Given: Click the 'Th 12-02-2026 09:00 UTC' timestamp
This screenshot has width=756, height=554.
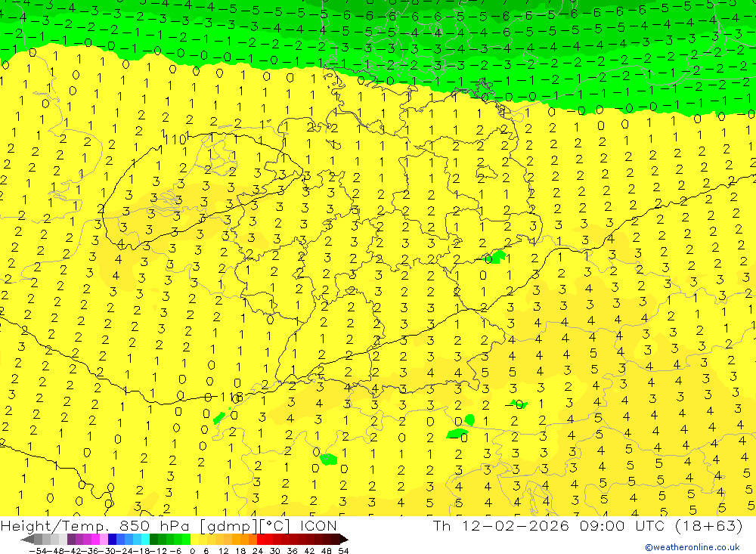Looking at the screenshot, I should click(550, 525).
